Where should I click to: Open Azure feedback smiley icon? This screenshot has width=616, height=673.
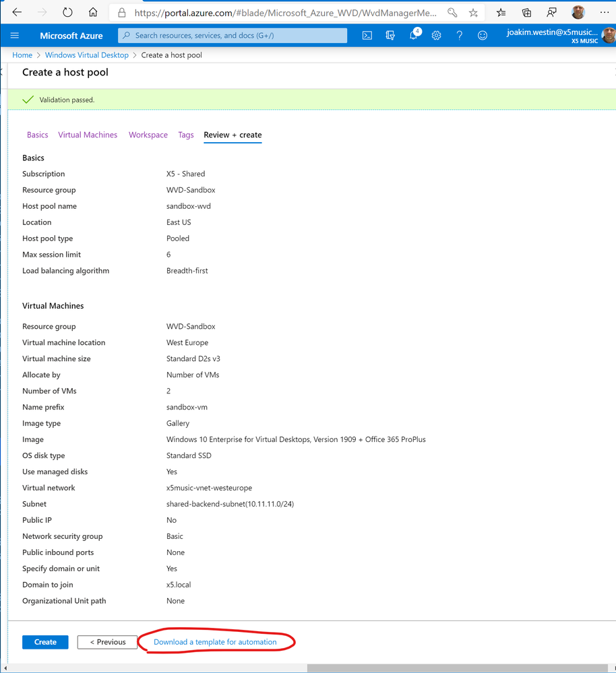[x=483, y=36]
